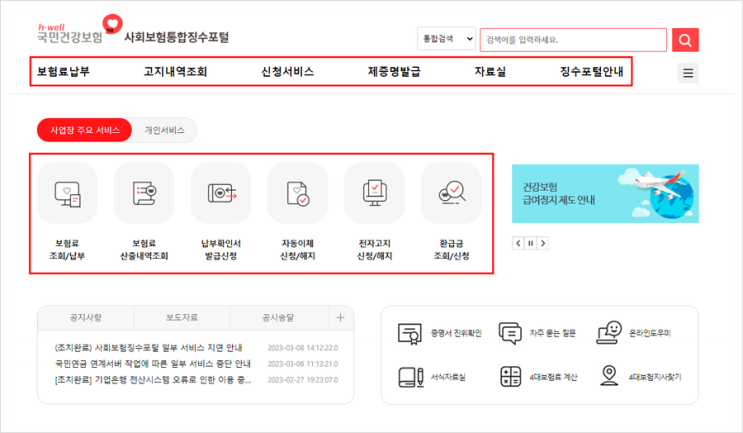Open 자료실 menu
743x433 pixels.
490,72
